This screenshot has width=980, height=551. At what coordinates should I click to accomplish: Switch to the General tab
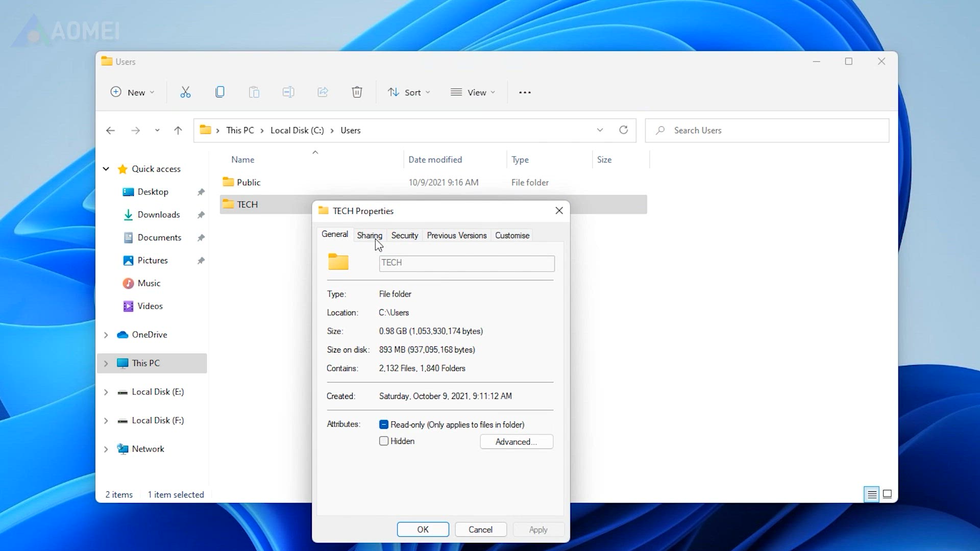pyautogui.click(x=335, y=234)
